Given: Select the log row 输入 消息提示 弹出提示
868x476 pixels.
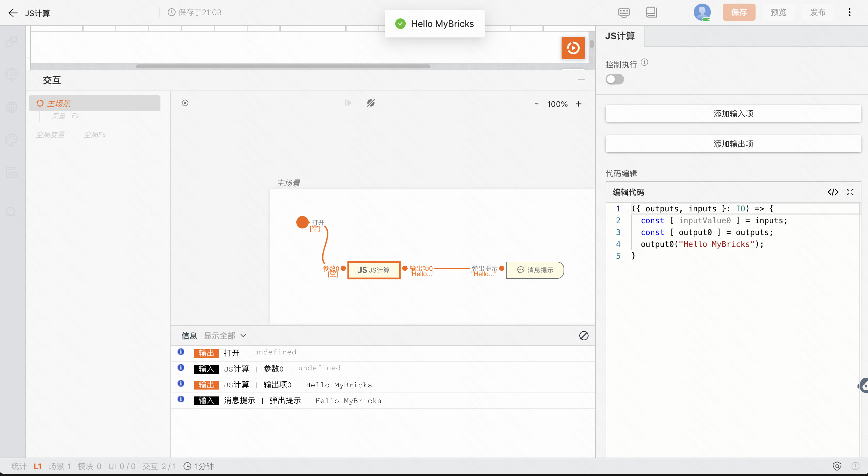Looking at the screenshot, I should (x=383, y=400).
